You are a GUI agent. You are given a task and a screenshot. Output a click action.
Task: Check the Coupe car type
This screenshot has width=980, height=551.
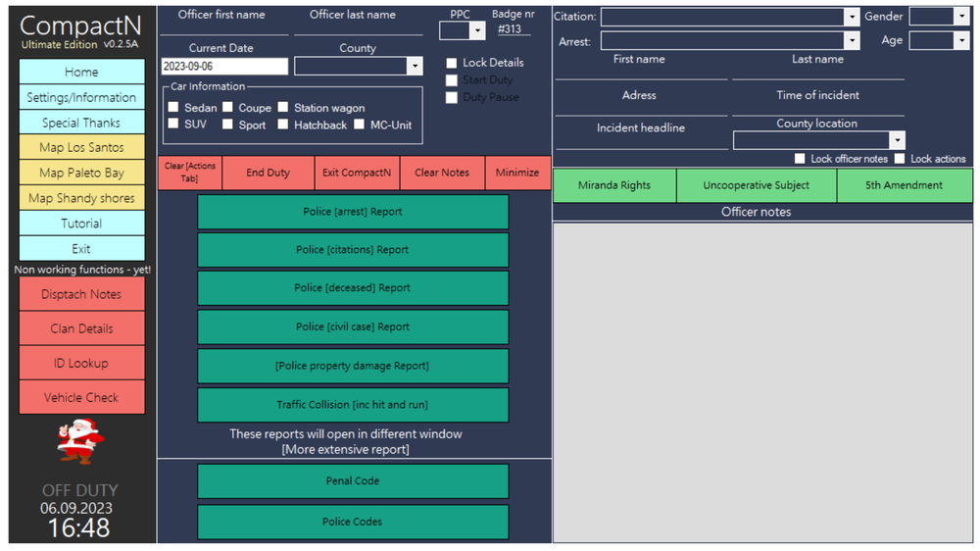pos(227,107)
